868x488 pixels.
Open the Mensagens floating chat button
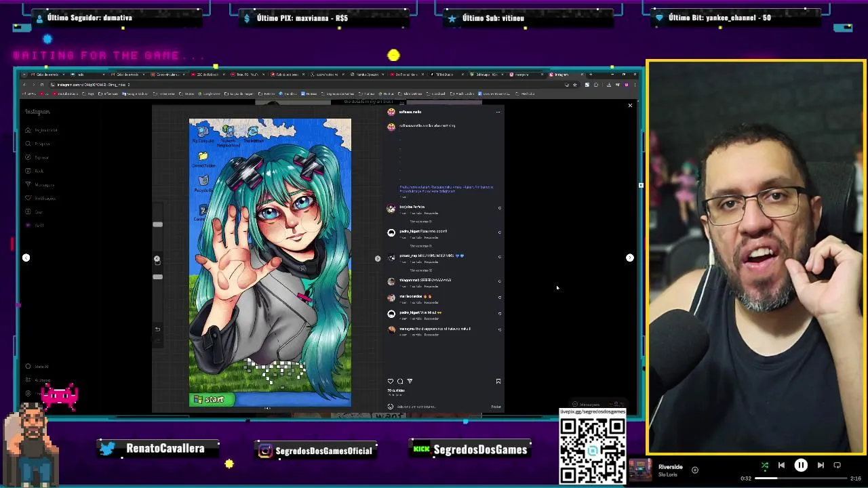pyautogui.click(x=598, y=405)
